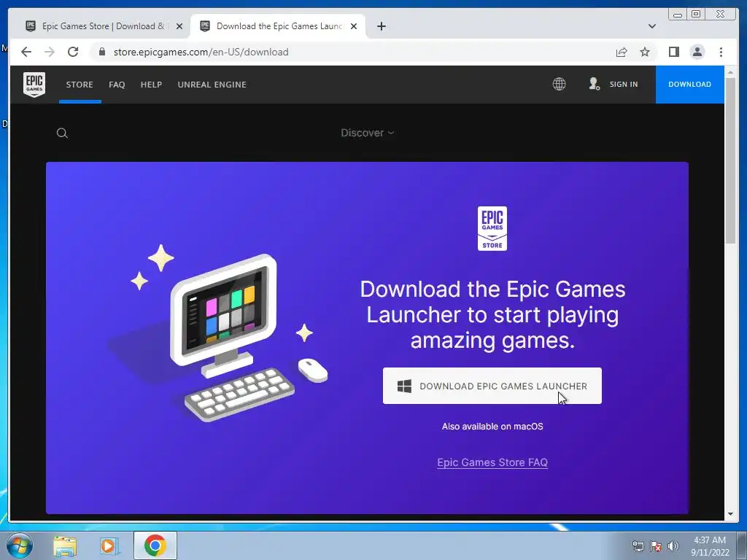Open the Chrome profile avatar
This screenshot has width=747, height=560.
[697, 52]
